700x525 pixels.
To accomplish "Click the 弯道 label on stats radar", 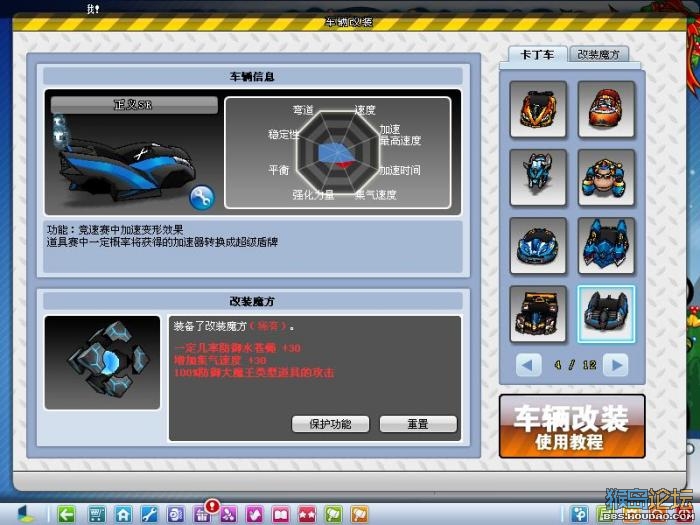I will pos(303,110).
